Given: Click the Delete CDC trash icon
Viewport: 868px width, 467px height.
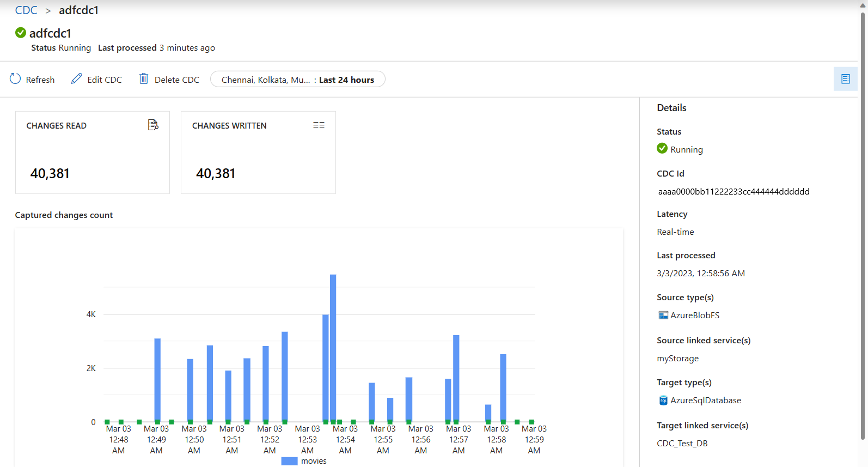Looking at the screenshot, I should click(x=144, y=79).
